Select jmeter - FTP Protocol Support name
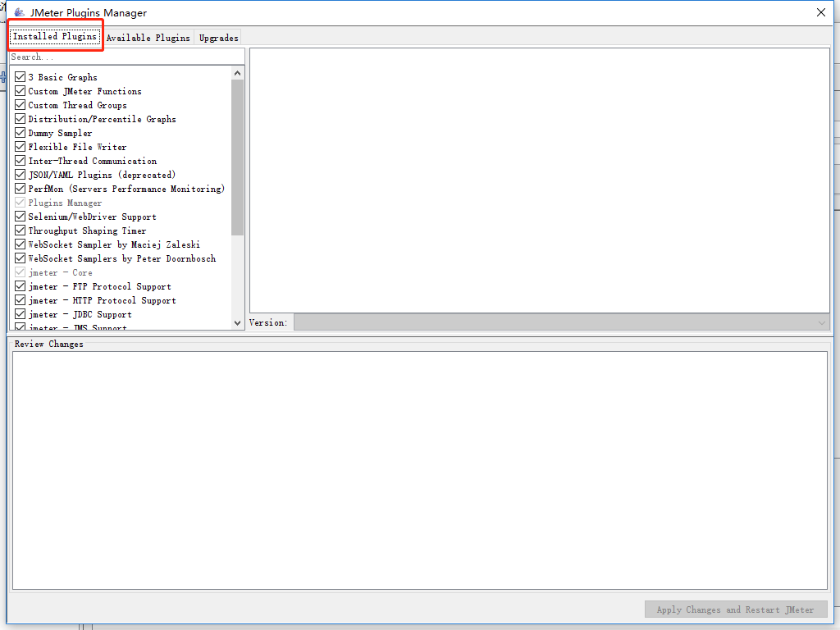 pyautogui.click(x=99, y=286)
